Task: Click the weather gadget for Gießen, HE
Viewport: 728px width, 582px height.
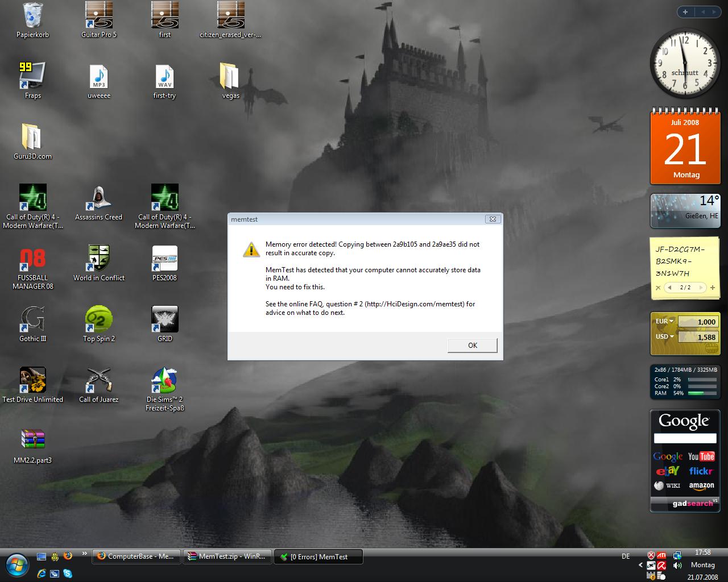Action: [x=685, y=210]
